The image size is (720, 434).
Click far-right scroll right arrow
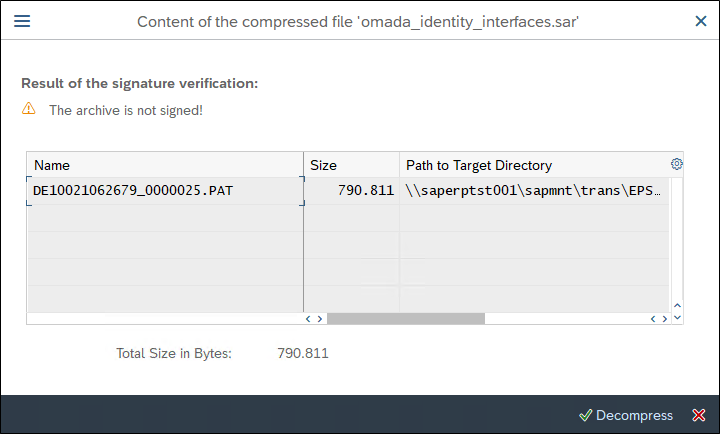point(664,319)
